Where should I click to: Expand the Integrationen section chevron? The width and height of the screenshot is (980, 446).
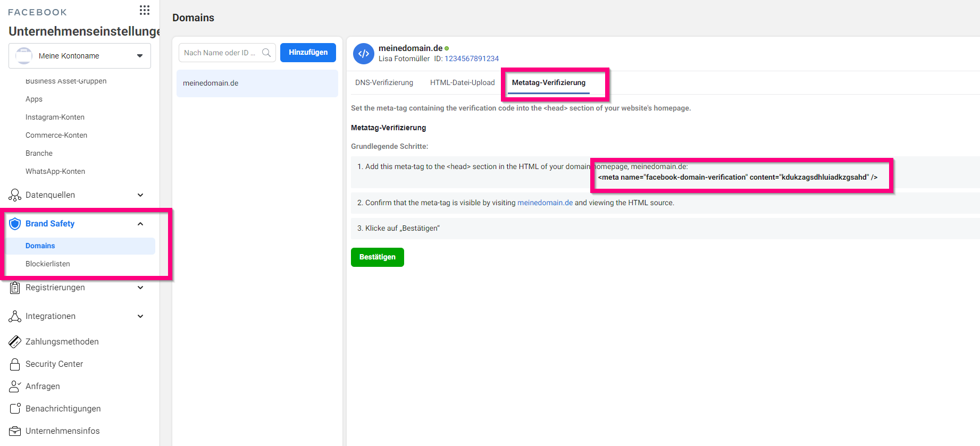point(140,316)
